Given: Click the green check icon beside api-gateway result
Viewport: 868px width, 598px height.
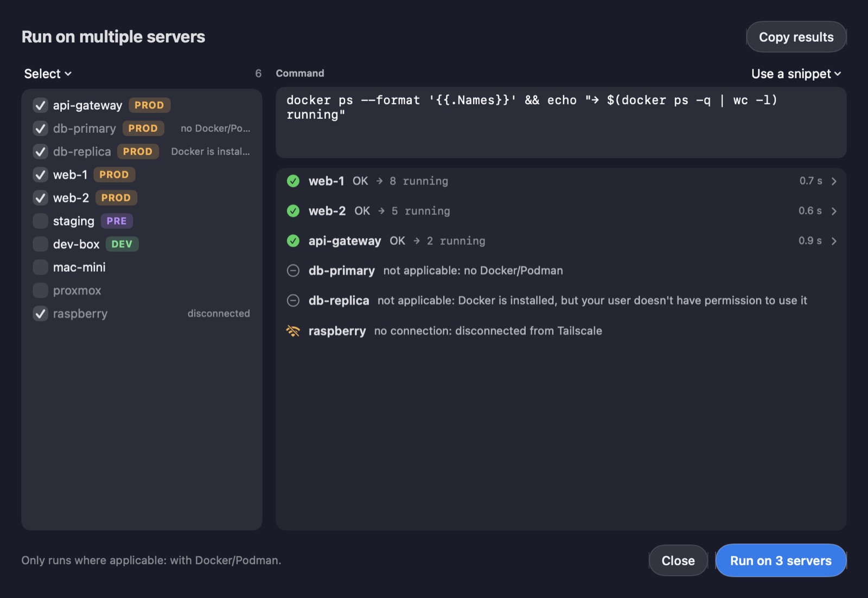Looking at the screenshot, I should click(x=293, y=241).
